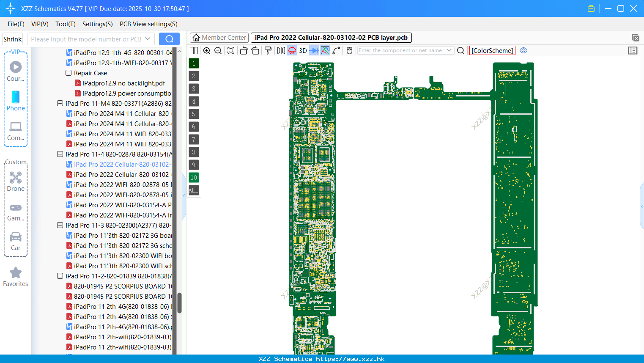Image resolution: width=644 pixels, height=363 pixels.
Task: Show PCB layer 1
Action: point(194,63)
